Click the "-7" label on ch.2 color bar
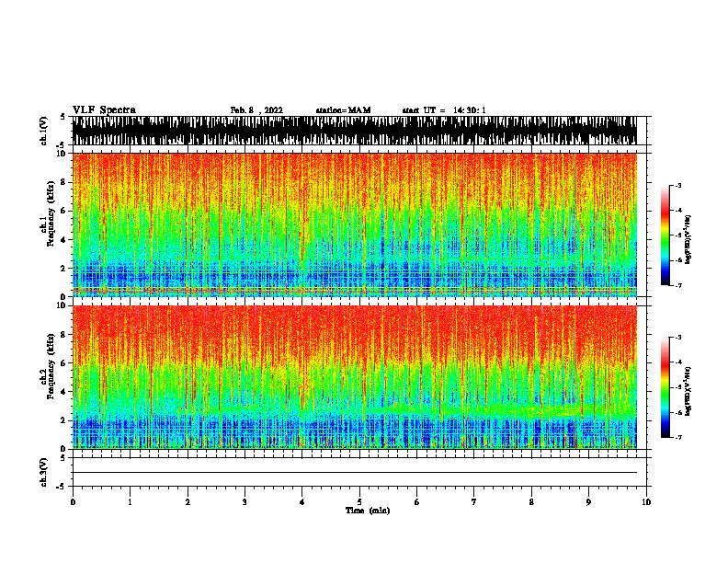Viewport: 728px width, 563px height. pos(678,437)
